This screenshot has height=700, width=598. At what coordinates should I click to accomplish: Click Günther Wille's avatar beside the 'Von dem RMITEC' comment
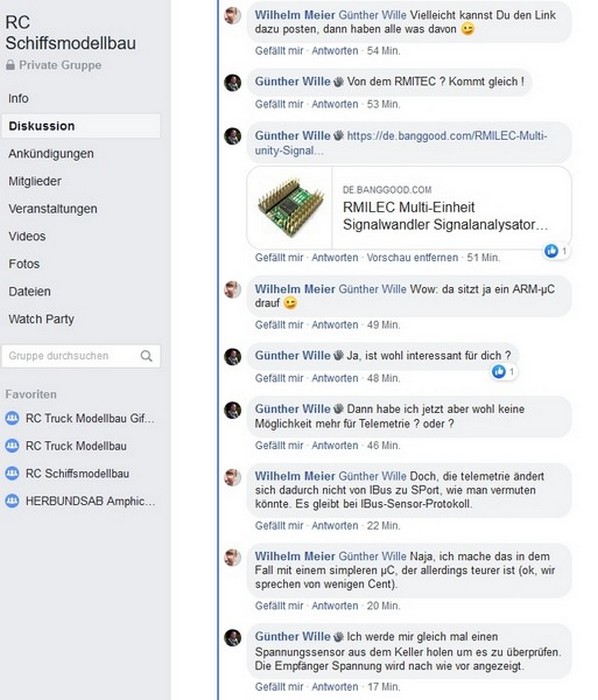click(x=233, y=83)
